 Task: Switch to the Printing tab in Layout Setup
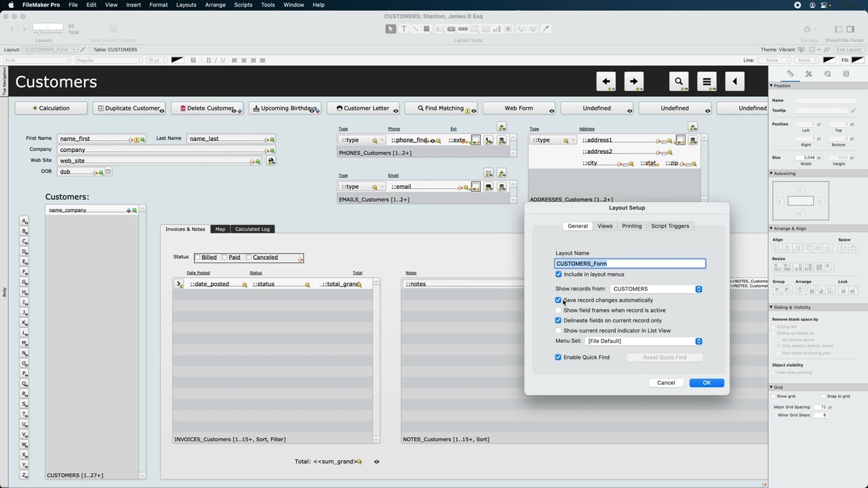(x=631, y=226)
